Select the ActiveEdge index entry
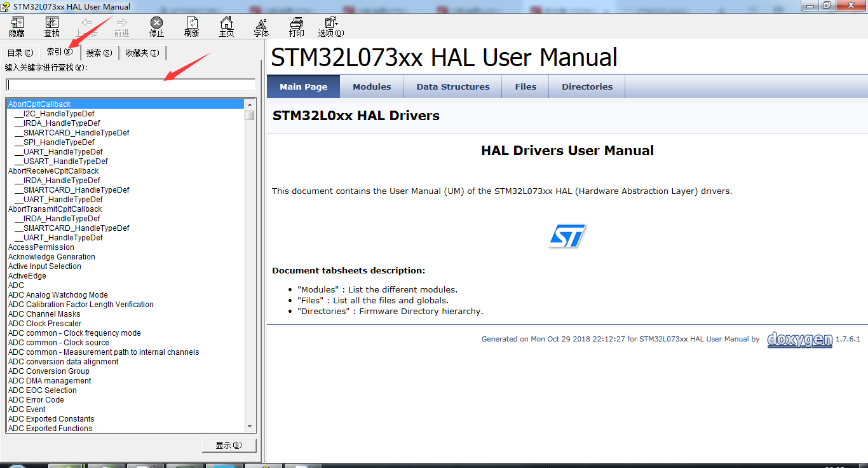 [27, 275]
